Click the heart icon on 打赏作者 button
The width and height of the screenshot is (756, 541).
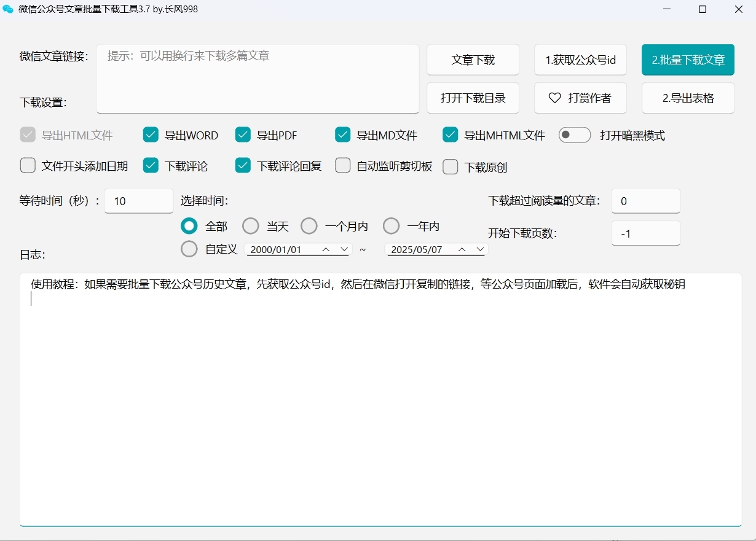(x=555, y=98)
